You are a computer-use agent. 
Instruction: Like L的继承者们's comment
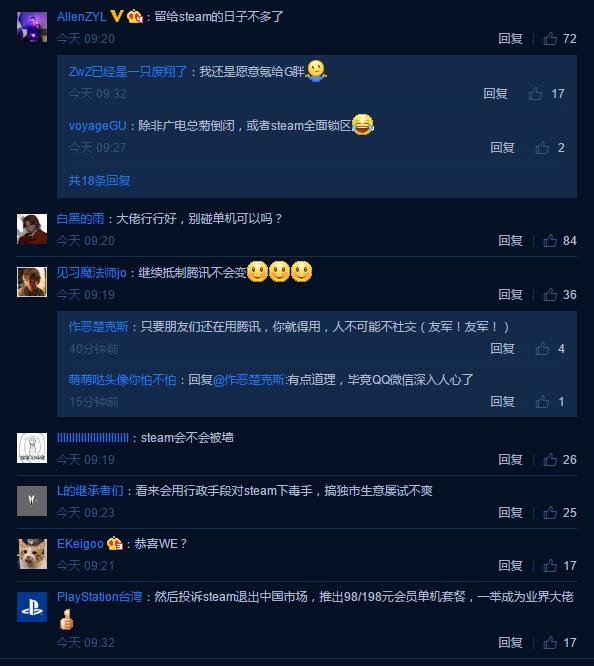(x=550, y=513)
